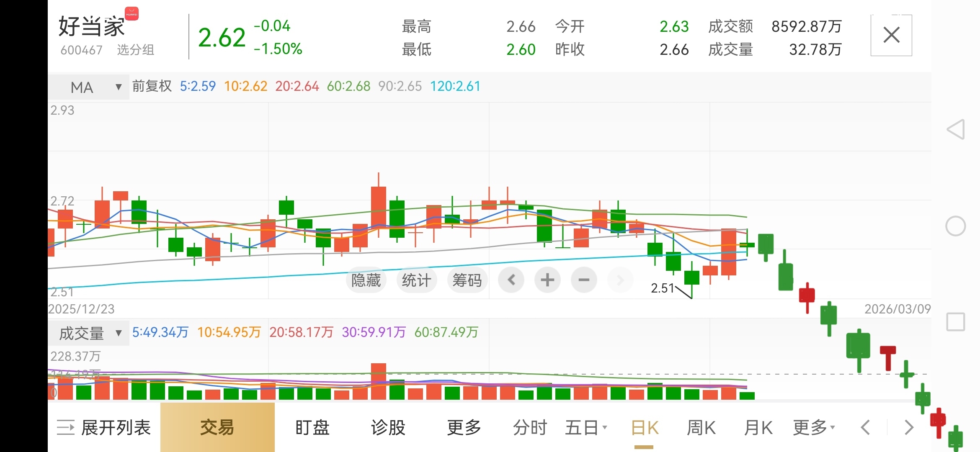Zoom out chart with minus icon
The image size is (980, 452).
(584, 280)
